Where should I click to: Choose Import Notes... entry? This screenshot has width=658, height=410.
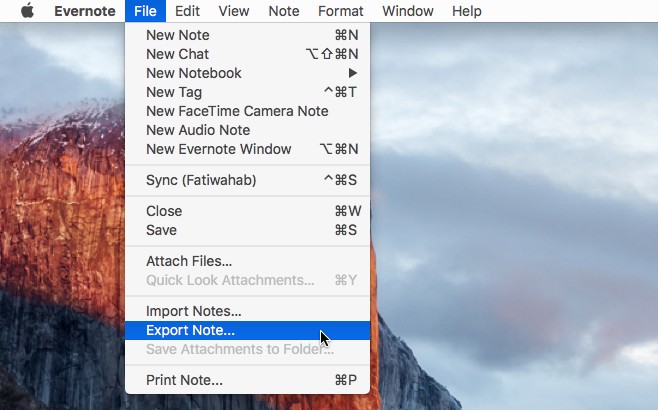(x=248, y=311)
